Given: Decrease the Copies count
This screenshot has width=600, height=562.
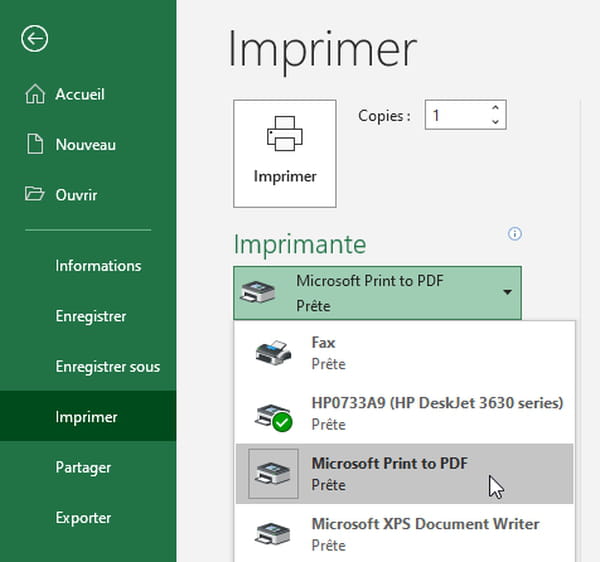Looking at the screenshot, I should 495,122.
